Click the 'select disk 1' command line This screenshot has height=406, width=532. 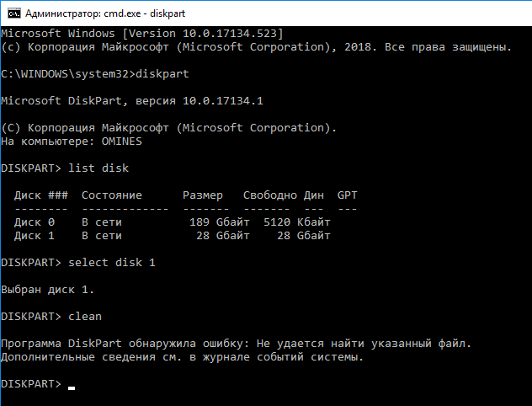pos(78,263)
